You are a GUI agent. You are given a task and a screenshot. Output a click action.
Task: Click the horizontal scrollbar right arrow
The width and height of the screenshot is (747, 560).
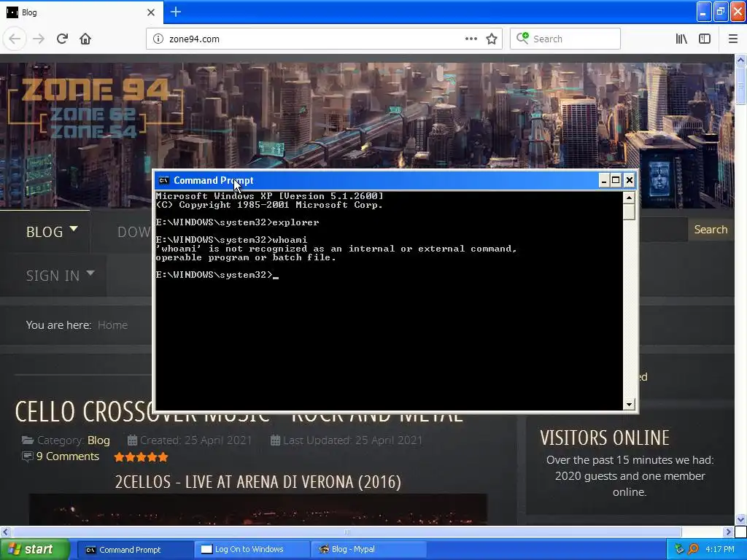[x=728, y=532]
